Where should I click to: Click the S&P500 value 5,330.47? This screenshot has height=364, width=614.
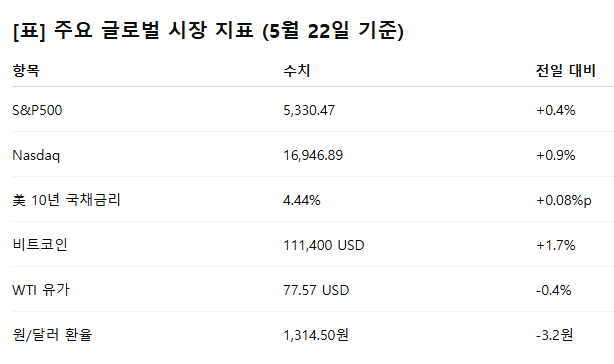click(309, 110)
